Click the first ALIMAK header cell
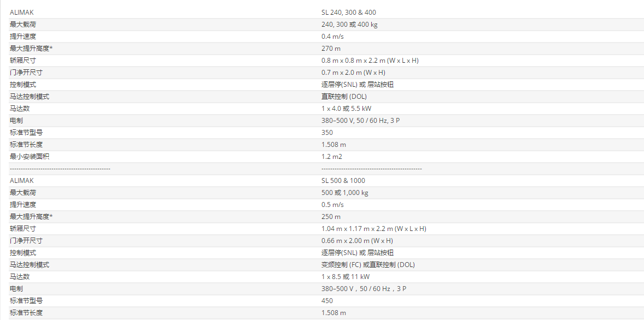The width and height of the screenshot is (644, 320). tap(22, 13)
